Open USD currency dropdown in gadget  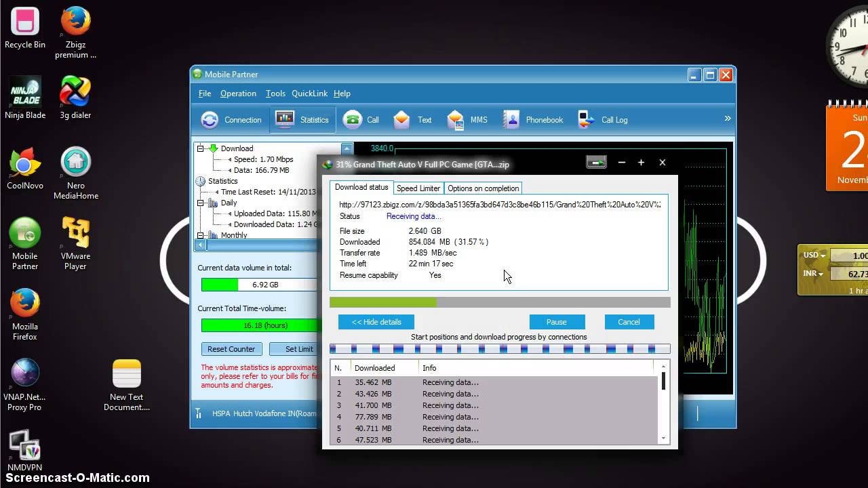(x=814, y=256)
